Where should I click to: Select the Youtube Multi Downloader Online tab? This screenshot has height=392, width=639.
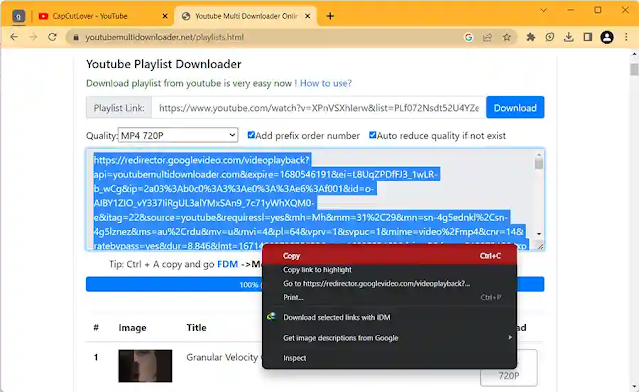(245, 16)
